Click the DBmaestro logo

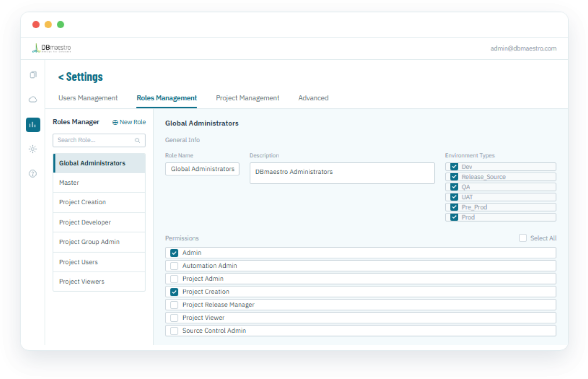tap(52, 48)
